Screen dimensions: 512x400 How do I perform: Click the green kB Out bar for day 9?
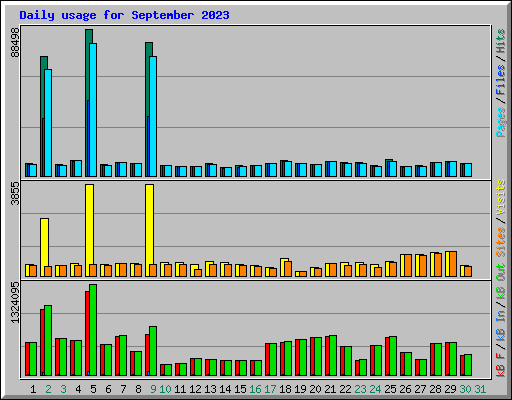[x=153, y=351]
